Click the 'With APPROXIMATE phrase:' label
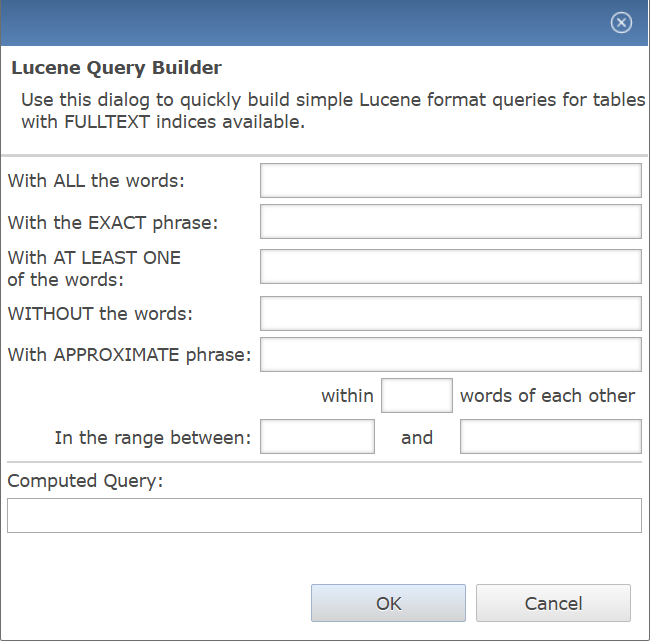 click(129, 355)
